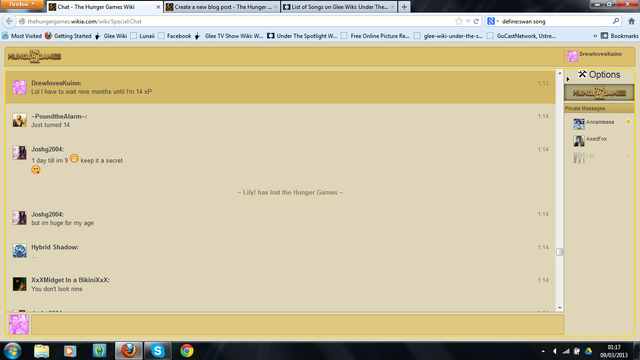This screenshot has height=360, width=640.
Task: Click the URL address bar
Action: coord(237,21)
